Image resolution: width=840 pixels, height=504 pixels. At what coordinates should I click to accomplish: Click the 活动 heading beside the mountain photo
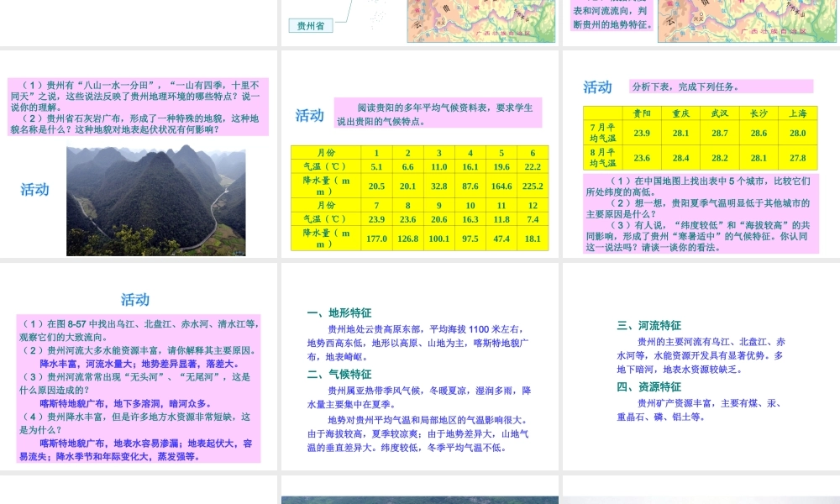click(x=34, y=189)
